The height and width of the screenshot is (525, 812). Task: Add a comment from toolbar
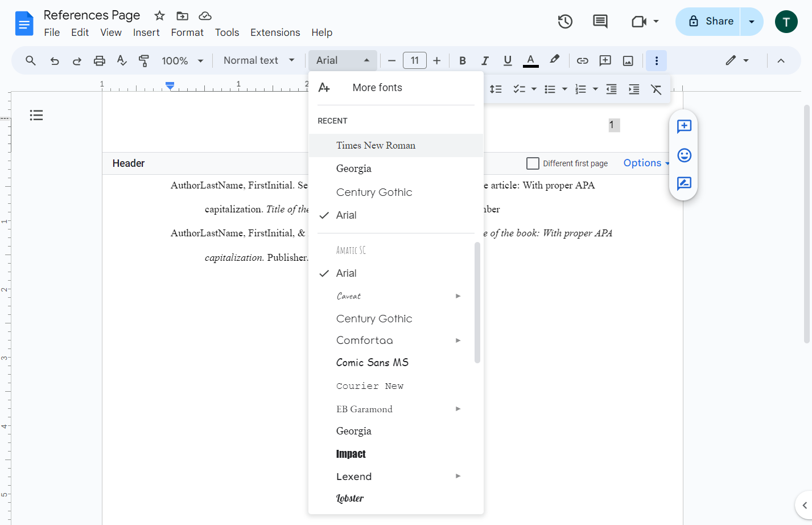coord(605,60)
